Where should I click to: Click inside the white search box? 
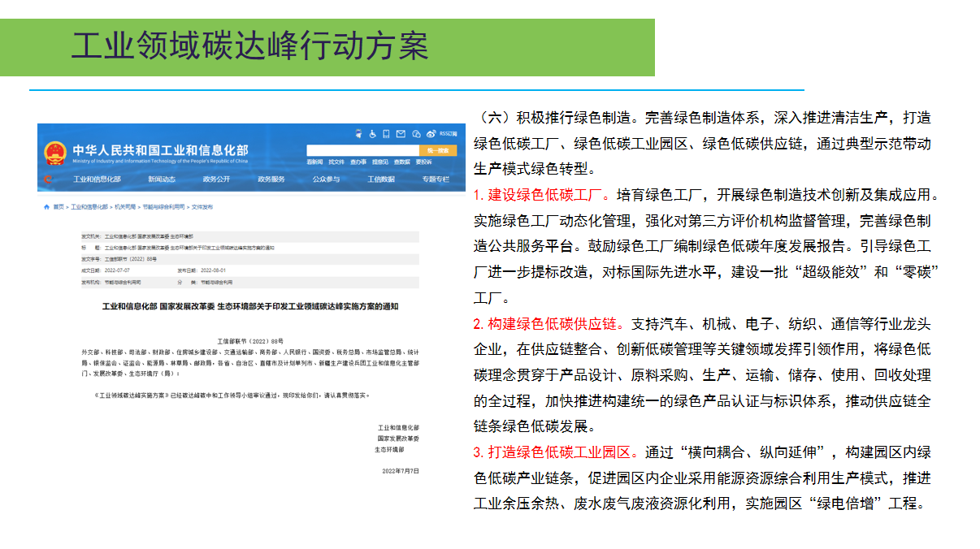point(362,150)
